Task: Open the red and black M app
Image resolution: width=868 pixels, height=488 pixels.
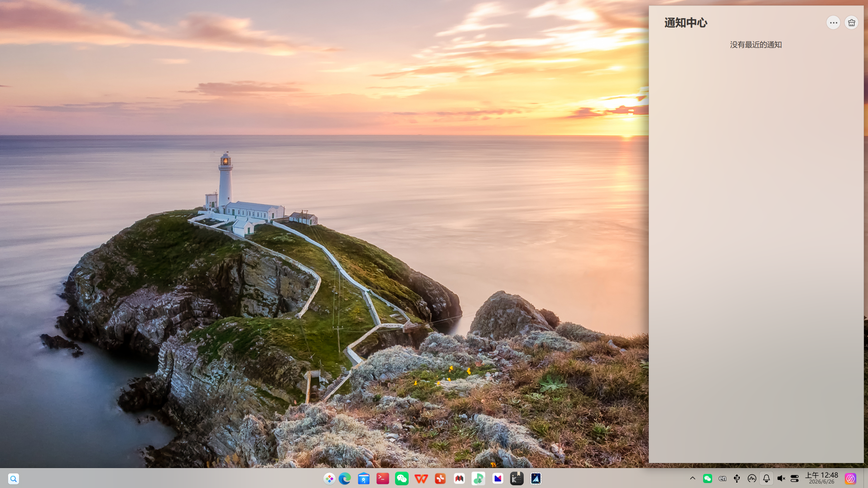Action: [459, 478]
